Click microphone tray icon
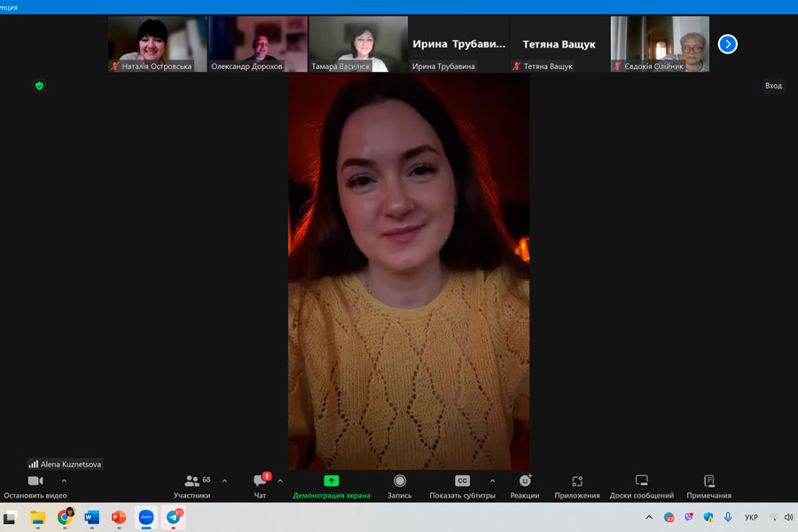This screenshot has width=798, height=532. pyautogui.click(x=728, y=517)
